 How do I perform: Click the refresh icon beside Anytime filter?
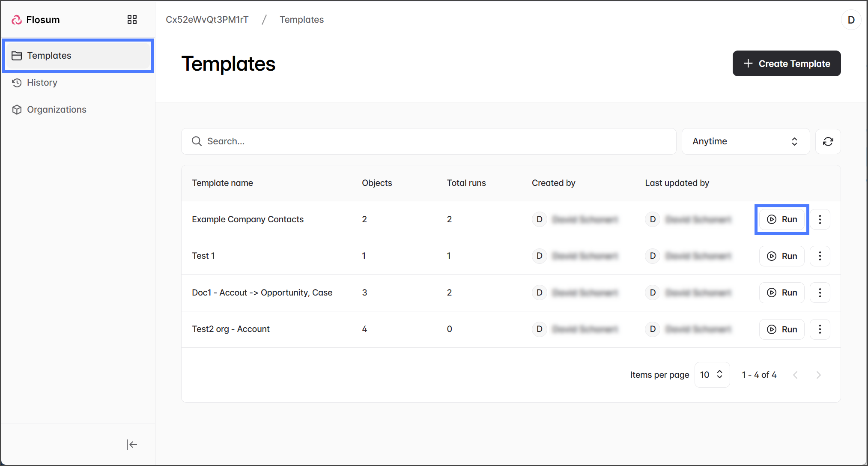(x=828, y=141)
